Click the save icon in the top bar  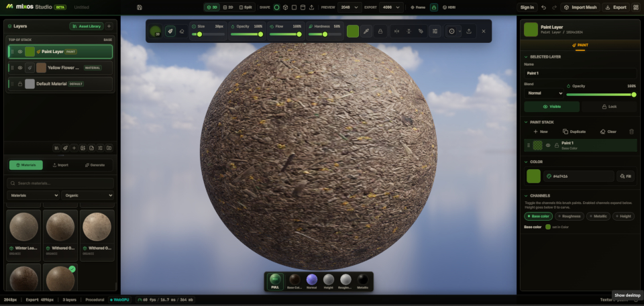pyautogui.click(x=140, y=7)
